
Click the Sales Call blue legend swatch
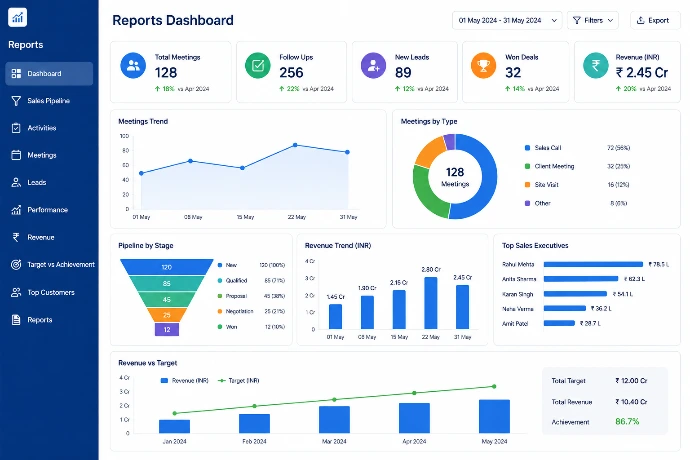[x=527, y=148]
